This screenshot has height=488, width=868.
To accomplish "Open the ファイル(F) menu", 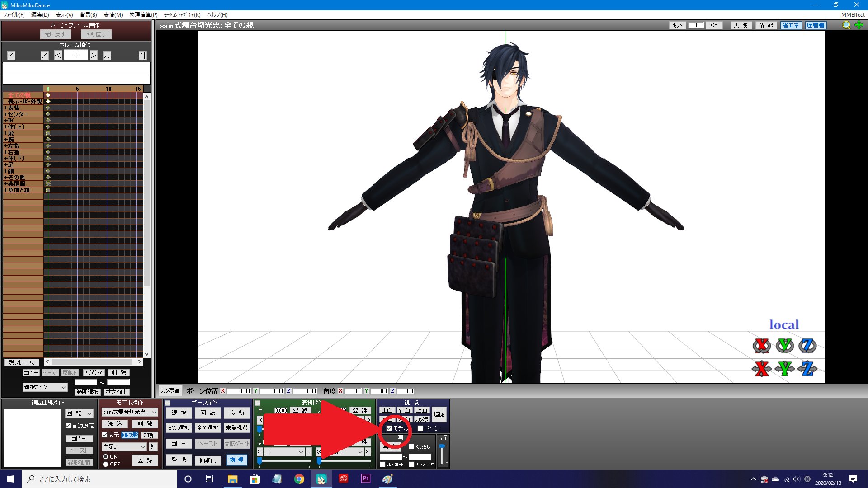I will click(14, 14).
